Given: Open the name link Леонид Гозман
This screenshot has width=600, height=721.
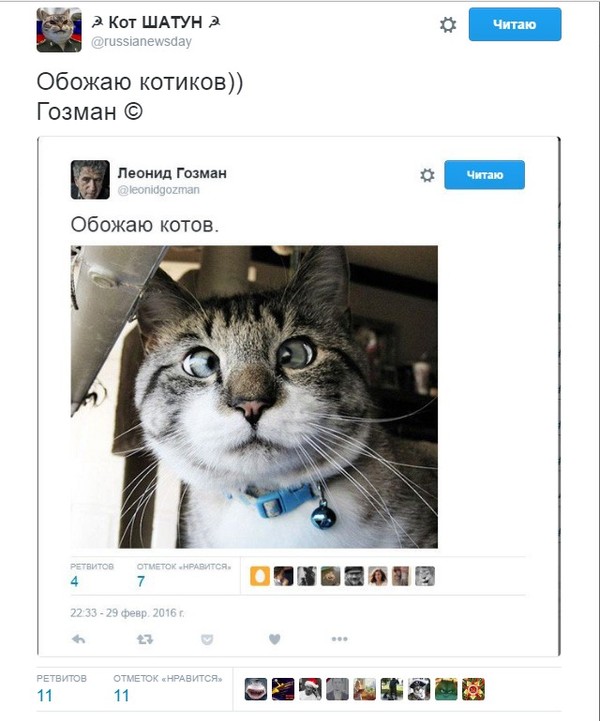Looking at the screenshot, I should 172,173.
